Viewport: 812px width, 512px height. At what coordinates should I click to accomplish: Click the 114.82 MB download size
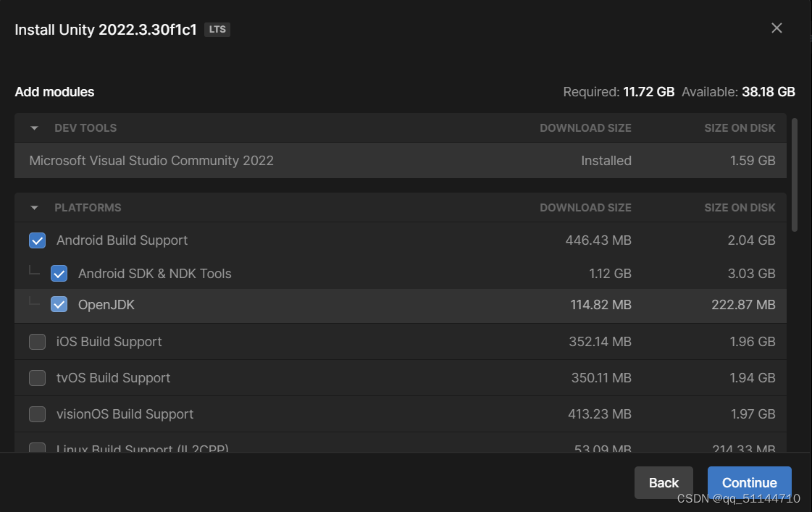click(600, 304)
